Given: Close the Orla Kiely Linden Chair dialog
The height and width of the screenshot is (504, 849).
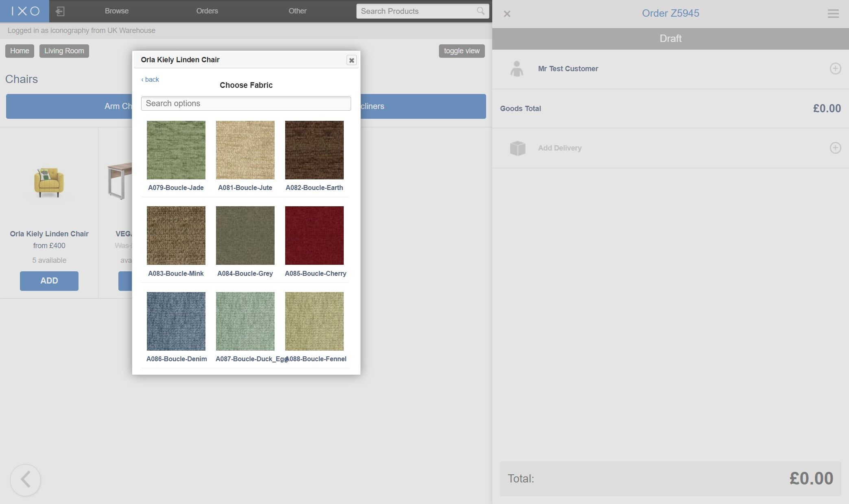Looking at the screenshot, I should click(x=351, y=60).
